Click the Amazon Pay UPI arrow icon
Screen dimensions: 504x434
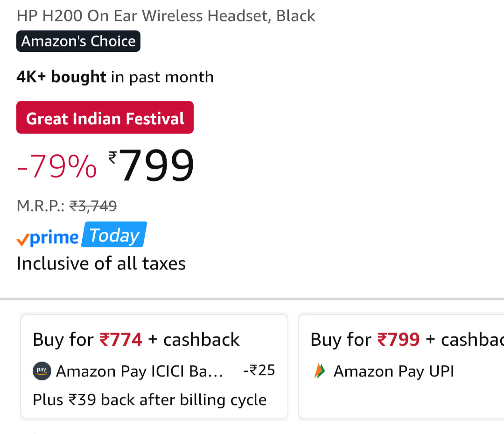tap(320, 371)
